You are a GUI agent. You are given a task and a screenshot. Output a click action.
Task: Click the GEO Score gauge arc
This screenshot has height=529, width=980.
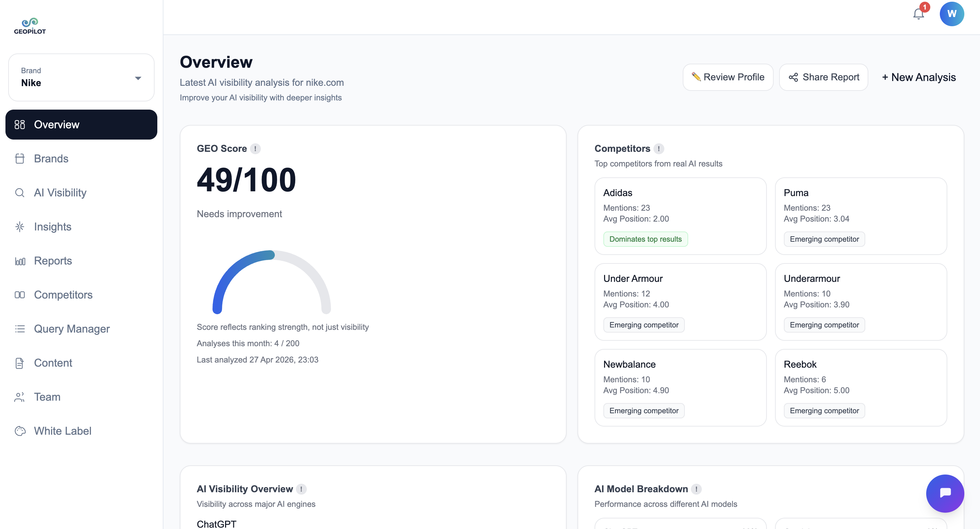(271, 282)
